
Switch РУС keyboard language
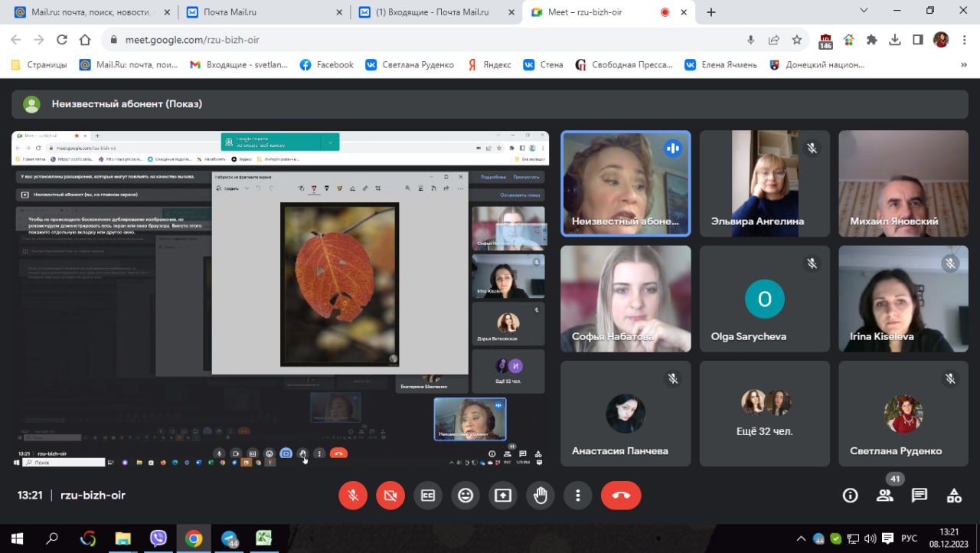point(910,538)
